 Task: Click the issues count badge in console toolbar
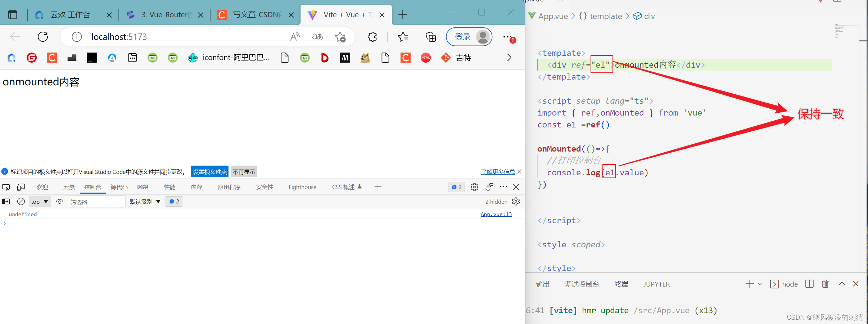tap(174, 202)
